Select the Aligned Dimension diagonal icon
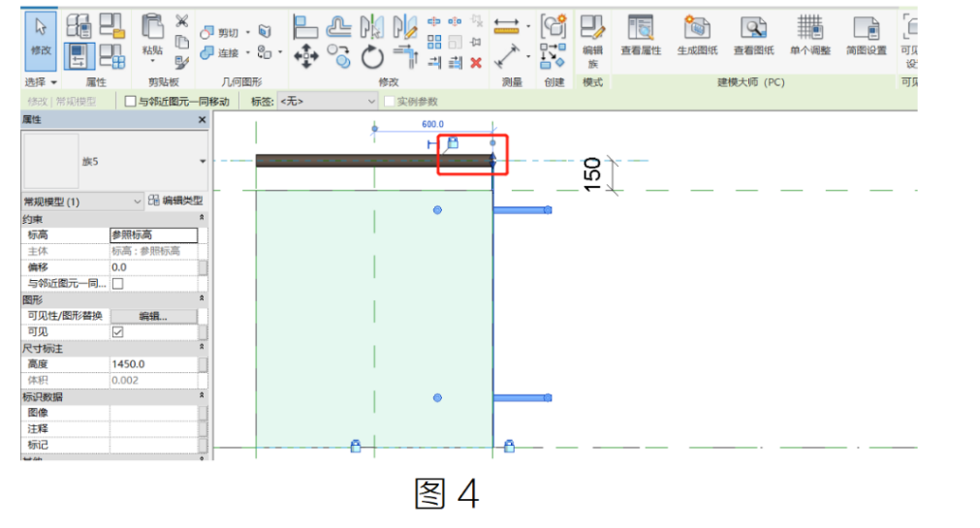This screenshot has height=528, width=980. tap(507, 55)
